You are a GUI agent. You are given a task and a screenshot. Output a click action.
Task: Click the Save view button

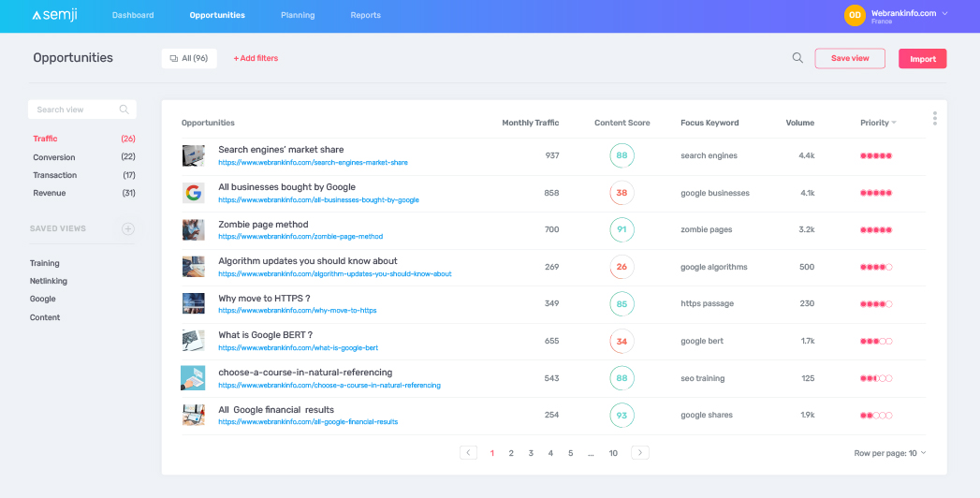[850, 58]
